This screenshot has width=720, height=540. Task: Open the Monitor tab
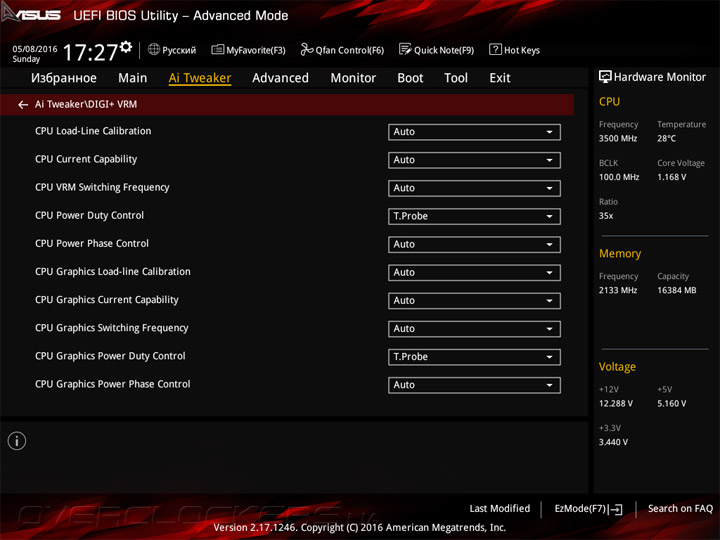[353, 78]
